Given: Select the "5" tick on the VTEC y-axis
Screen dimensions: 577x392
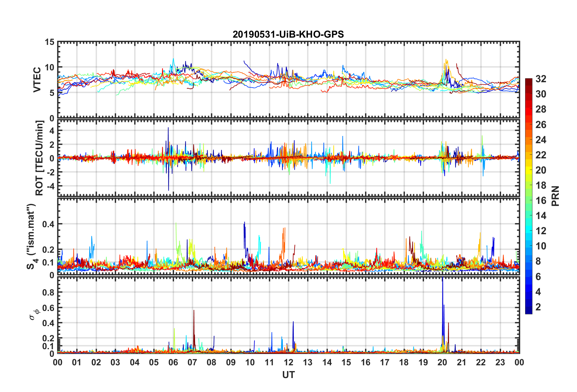Looking at the screenshot, I should pos(52,93).
